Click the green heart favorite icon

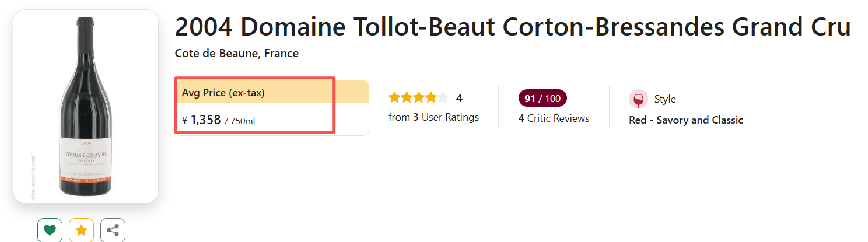pos(50,230)
